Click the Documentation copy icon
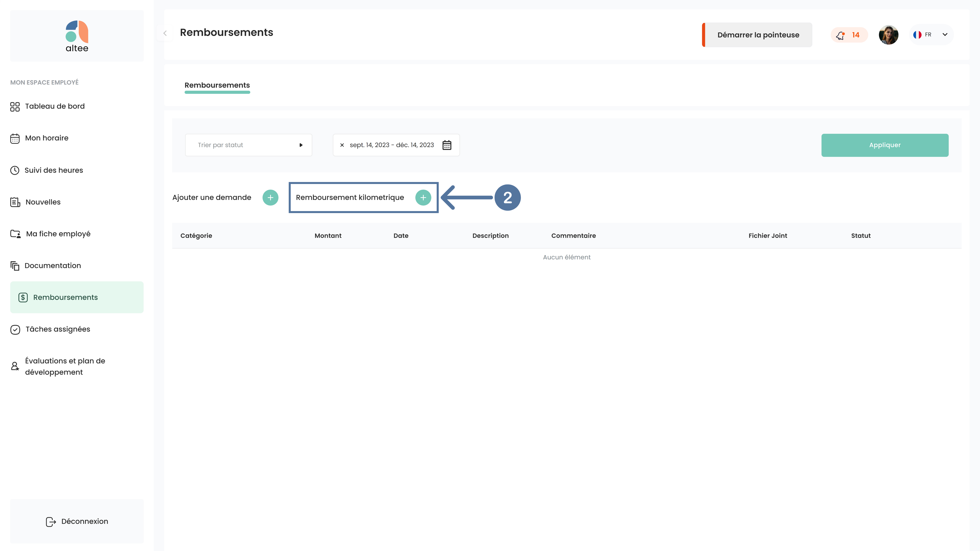Screen dimensions: 980x551 coord(15,266)
